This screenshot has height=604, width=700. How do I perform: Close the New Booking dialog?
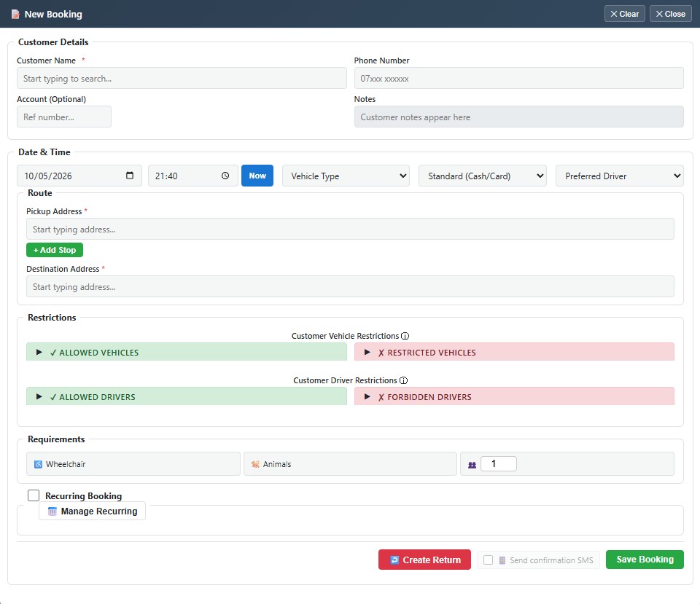(x=671, y=14)
